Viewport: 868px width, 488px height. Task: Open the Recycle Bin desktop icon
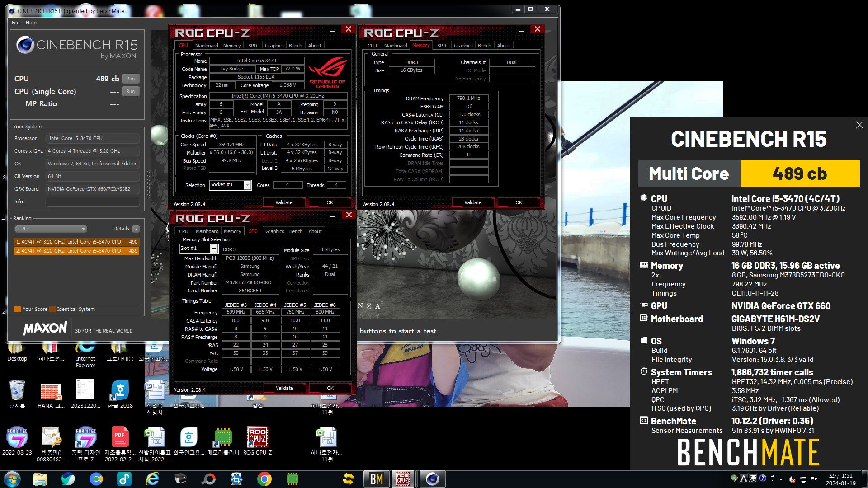point(17,394)
